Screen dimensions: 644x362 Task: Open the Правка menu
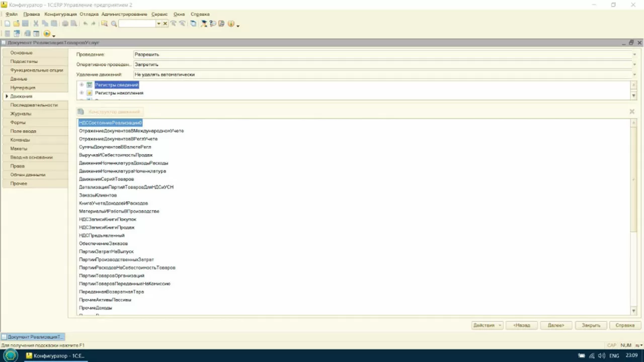pos(31,14)
